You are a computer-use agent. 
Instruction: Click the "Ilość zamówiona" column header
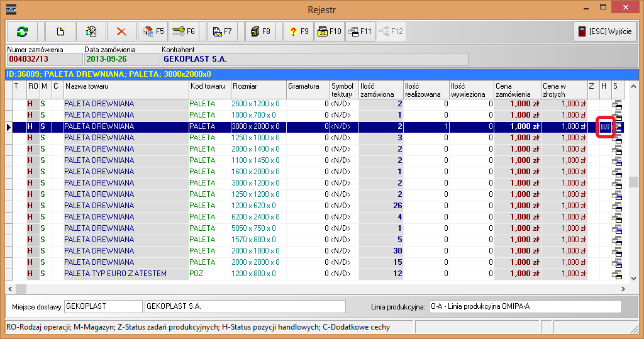pos(380,89)
